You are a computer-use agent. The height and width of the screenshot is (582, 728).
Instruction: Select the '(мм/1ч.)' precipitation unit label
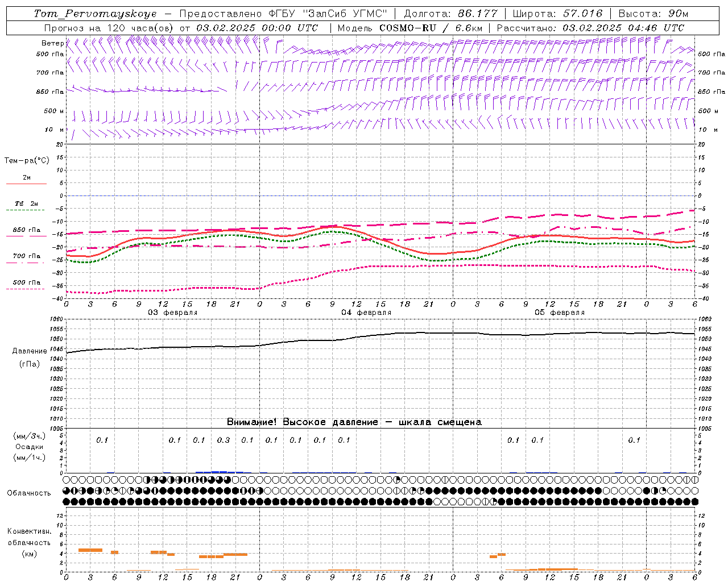[30, 458]
